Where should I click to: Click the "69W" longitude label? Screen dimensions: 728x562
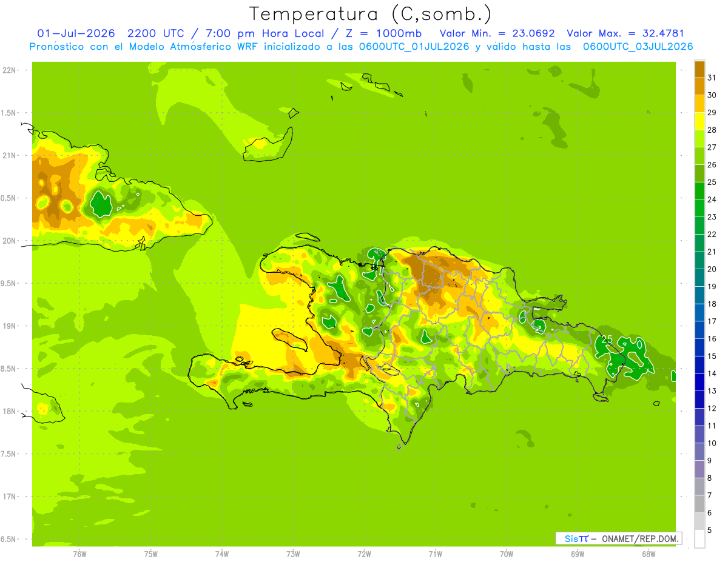pos(578,554)
